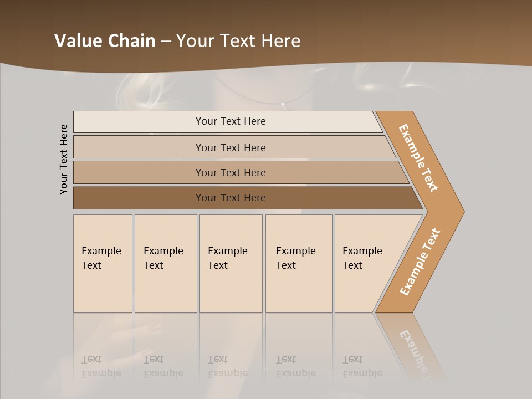Select the second 'Example Text' box
The height and width of the screenshot is (399, 532).
[166, 263]
